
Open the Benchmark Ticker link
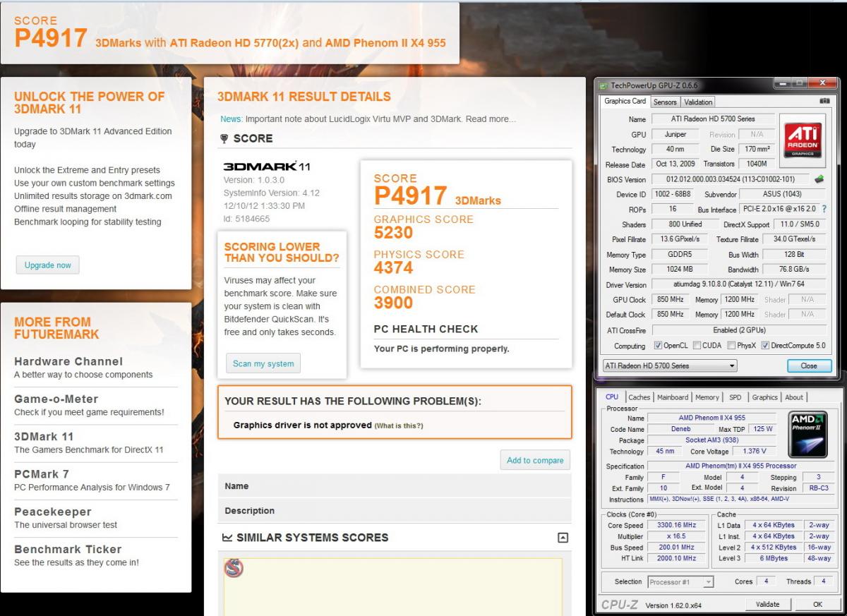68,549
